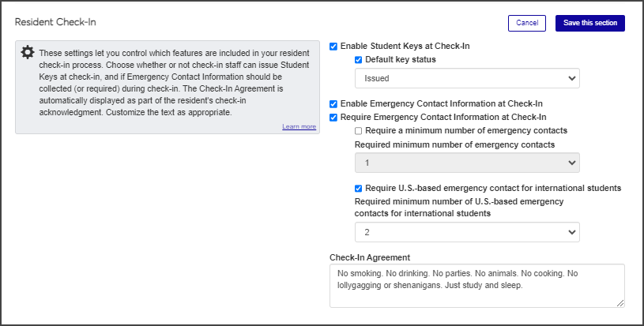The width and height of the screenshot is (644, 326).
Task: Expand the minimum emergency contacts dropdown showing 1
Action: tap(467, 163)
